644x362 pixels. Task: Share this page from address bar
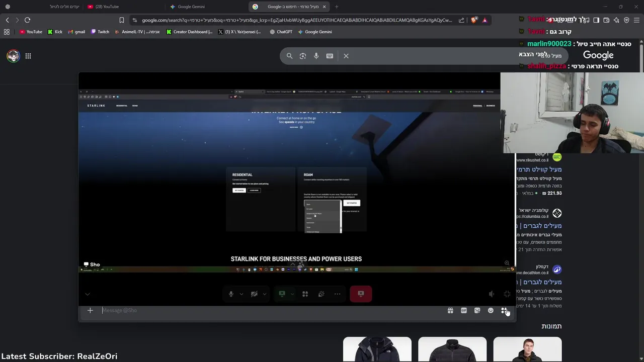point(461,20)
